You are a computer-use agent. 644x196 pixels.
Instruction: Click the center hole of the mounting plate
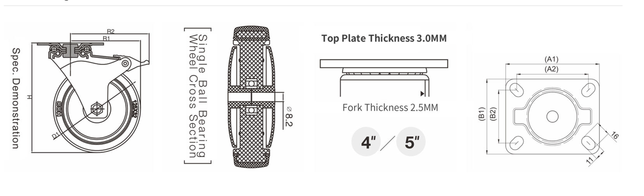point(552,117)
